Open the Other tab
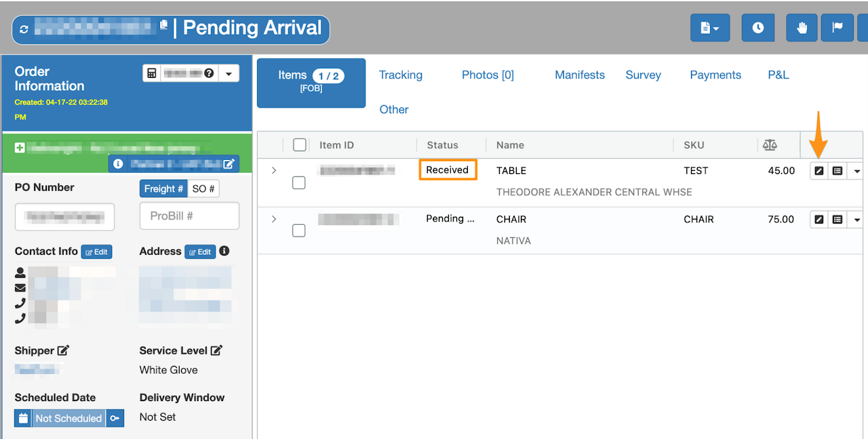 point(394,110)
